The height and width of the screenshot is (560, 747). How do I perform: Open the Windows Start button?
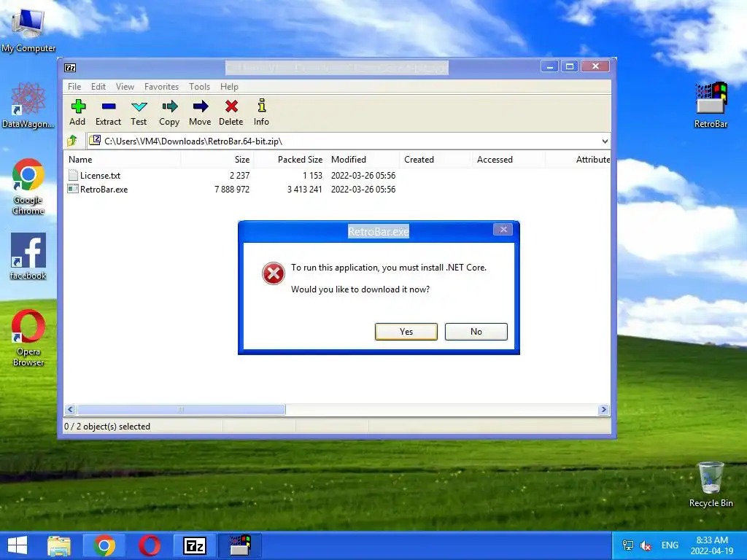18,545
